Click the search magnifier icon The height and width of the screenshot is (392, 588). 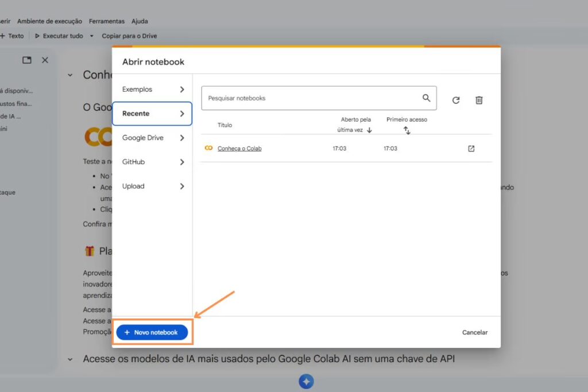(426, 98)
